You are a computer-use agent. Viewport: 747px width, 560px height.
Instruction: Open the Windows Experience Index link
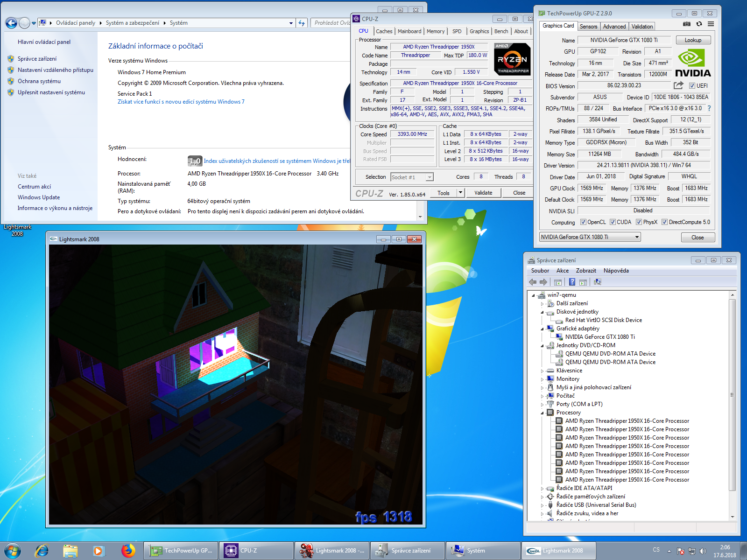[277, 161]
